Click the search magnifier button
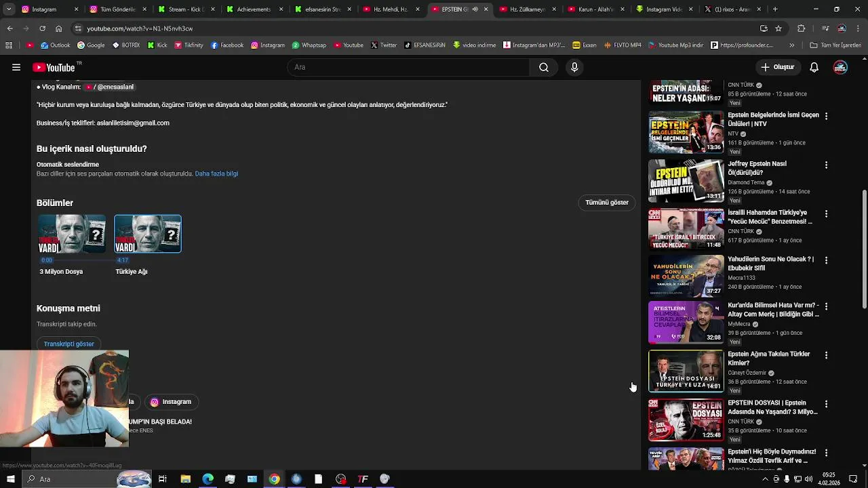This screenshot has height=488, width=868. 544,67
